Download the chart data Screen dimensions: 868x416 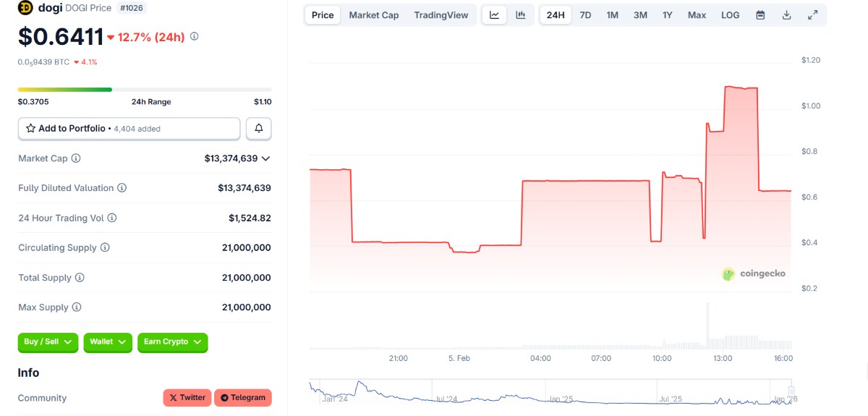[x=786, y=15]
